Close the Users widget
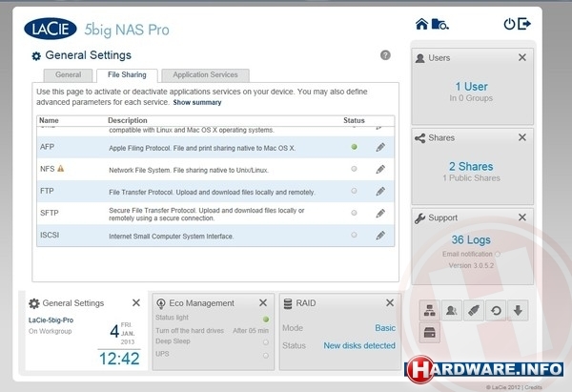The image size is (572, 392). [x=522, y=57]
